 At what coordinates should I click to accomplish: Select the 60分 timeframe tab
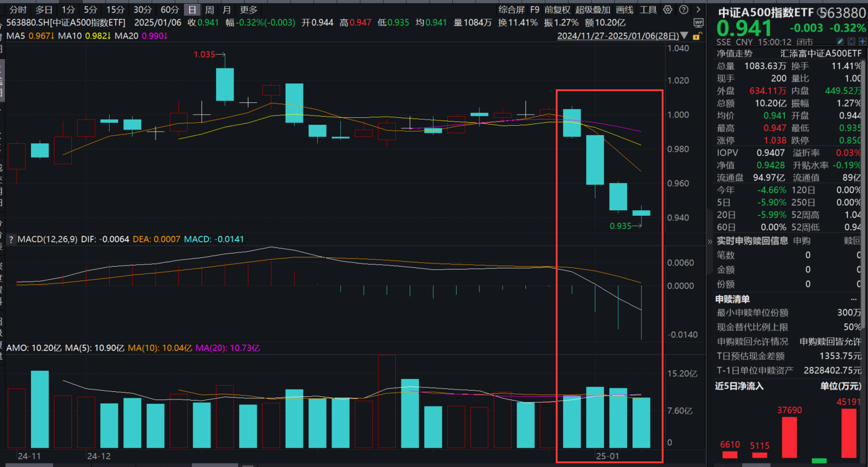point(169,10)
